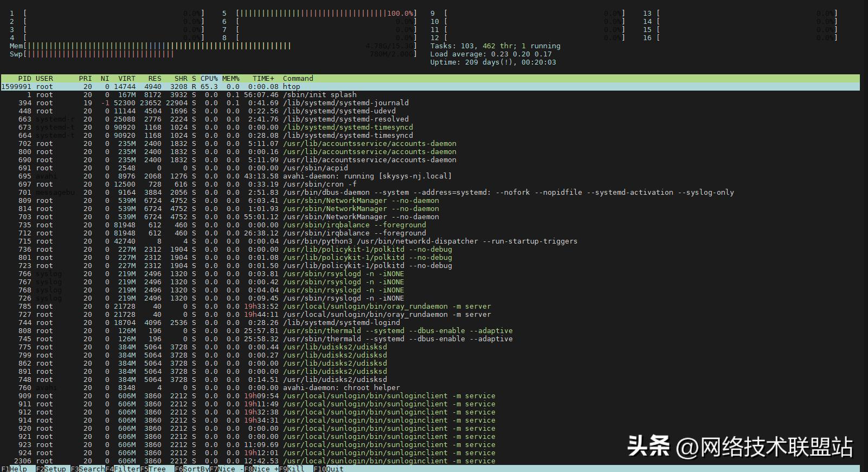The width and height of the screenshot is (868, 472).
Task: Select the networkd-dispatcher python3 row
Action: [430, 241]
